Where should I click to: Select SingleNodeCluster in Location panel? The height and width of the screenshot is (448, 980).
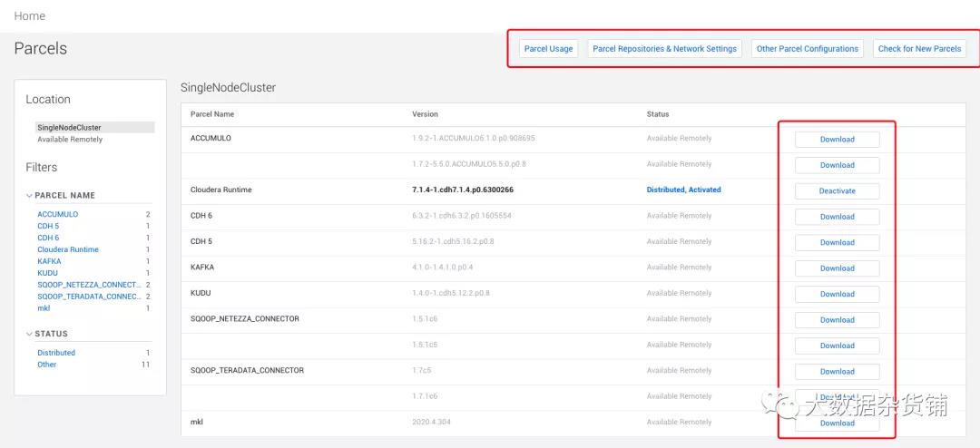pyautogui.click(x=95, y=128)
